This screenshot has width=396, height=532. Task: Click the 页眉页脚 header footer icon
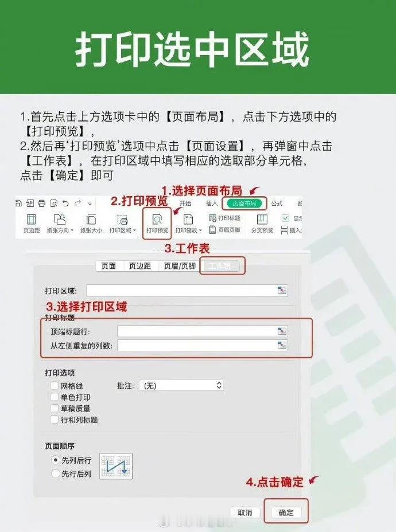224,230
